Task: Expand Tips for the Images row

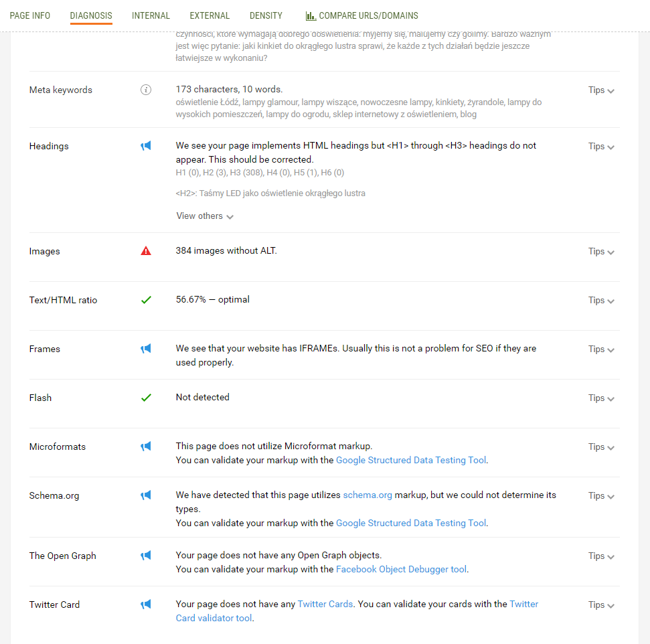Action: click(x=601, y=251)
